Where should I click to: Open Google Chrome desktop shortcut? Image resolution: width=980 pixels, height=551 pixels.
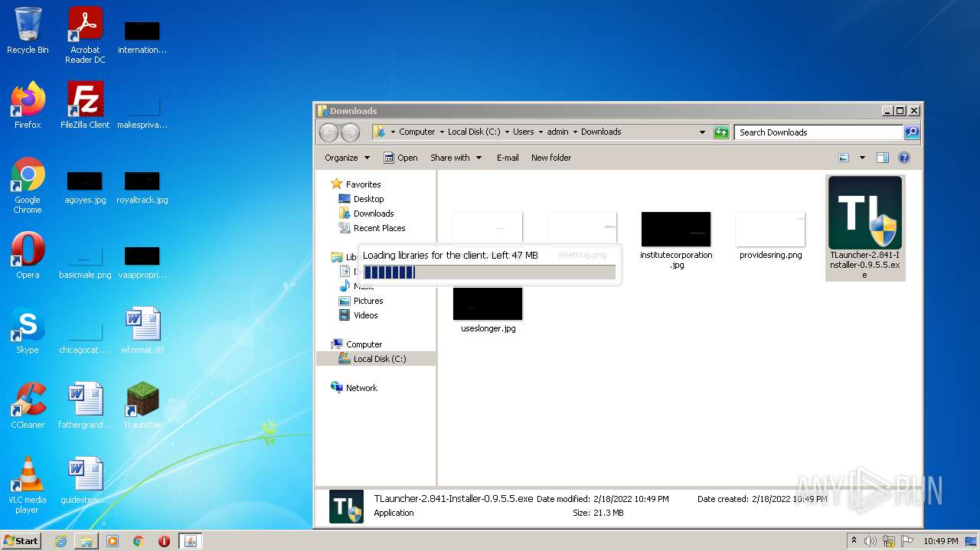pos(28,184)
